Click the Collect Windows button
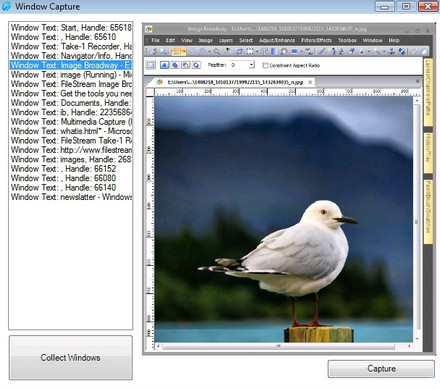 (x=70, y=358)
